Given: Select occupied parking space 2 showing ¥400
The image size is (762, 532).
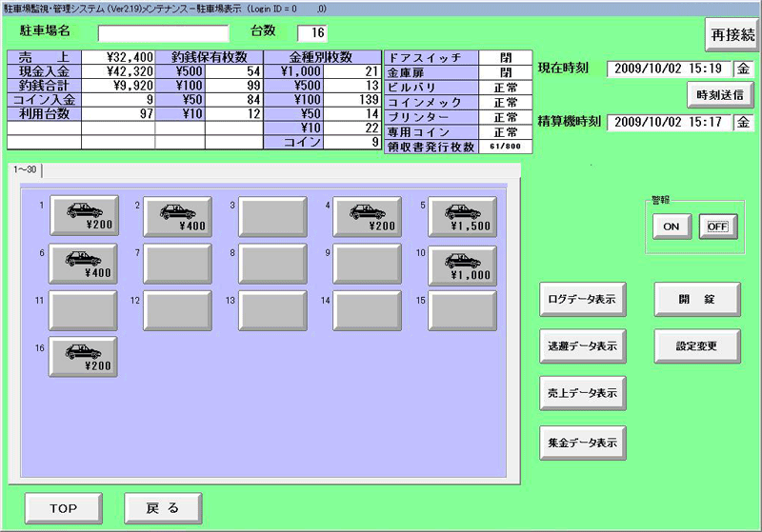Looking at the screenshot, I should pos(177,217).
